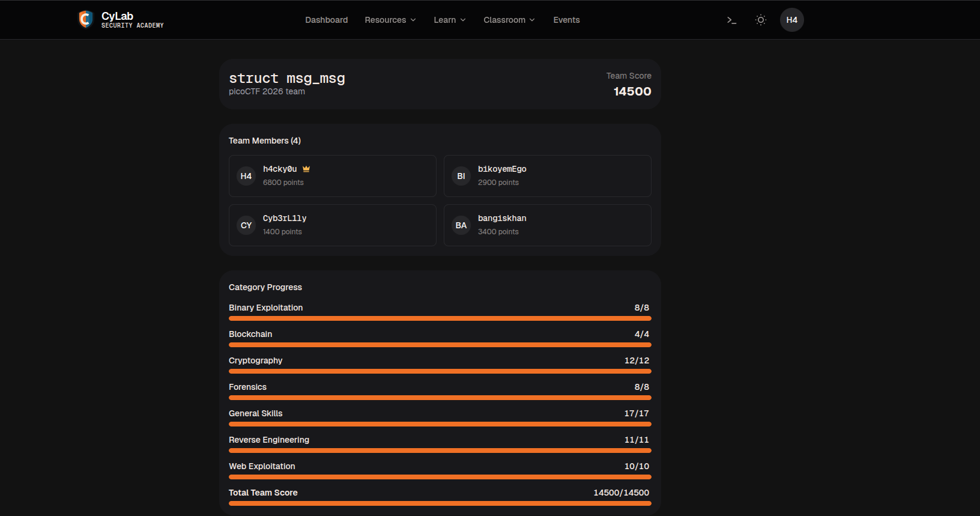Click the 8/8 count for Forensics

coord(642,387)
